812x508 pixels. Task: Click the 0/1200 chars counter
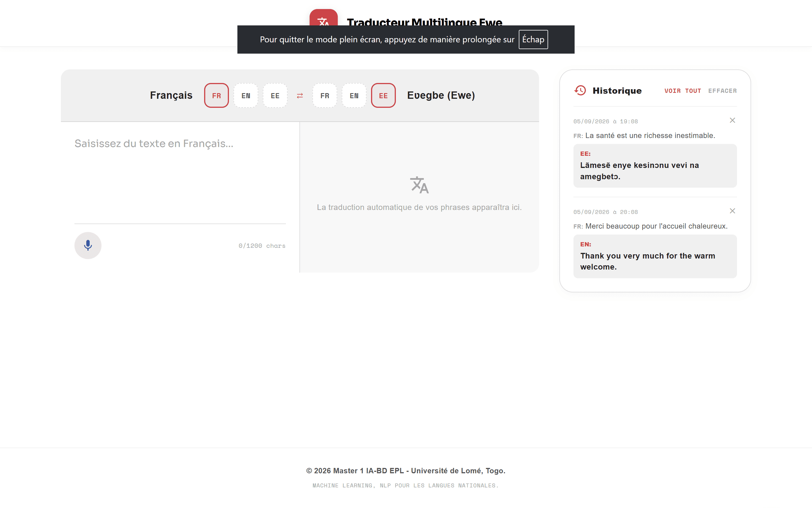point(262,246)
